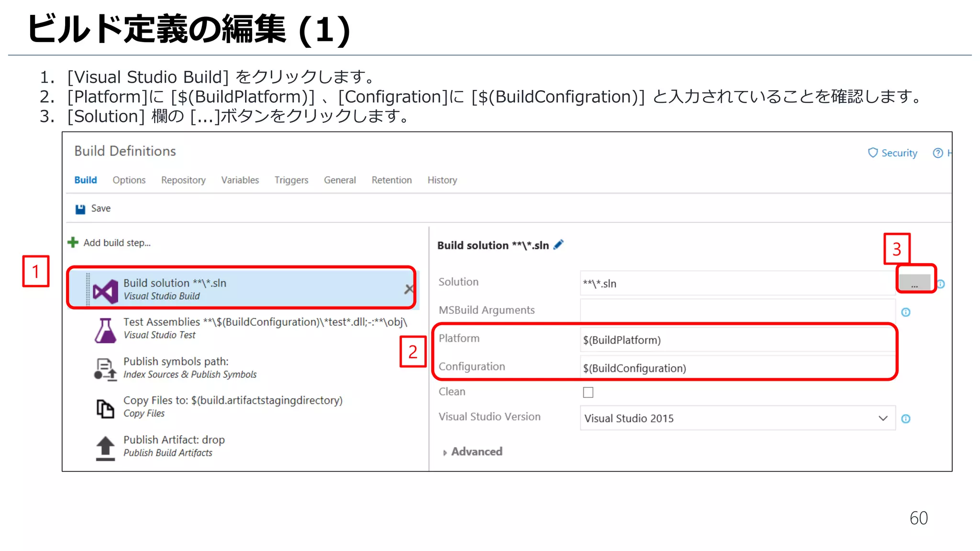
Task: Remove Build solution step with X icon
Action: 409,289
